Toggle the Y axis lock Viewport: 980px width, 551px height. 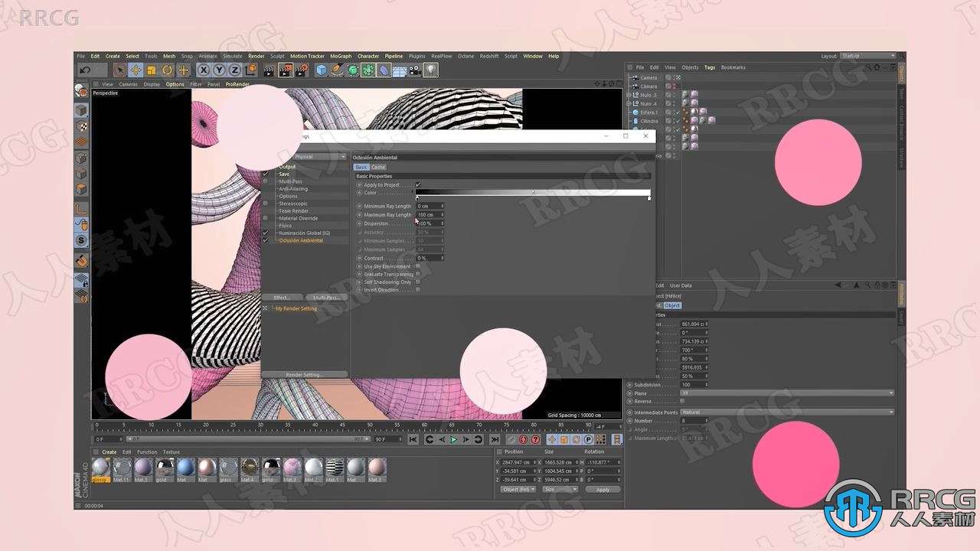click(x=219, y=70)
